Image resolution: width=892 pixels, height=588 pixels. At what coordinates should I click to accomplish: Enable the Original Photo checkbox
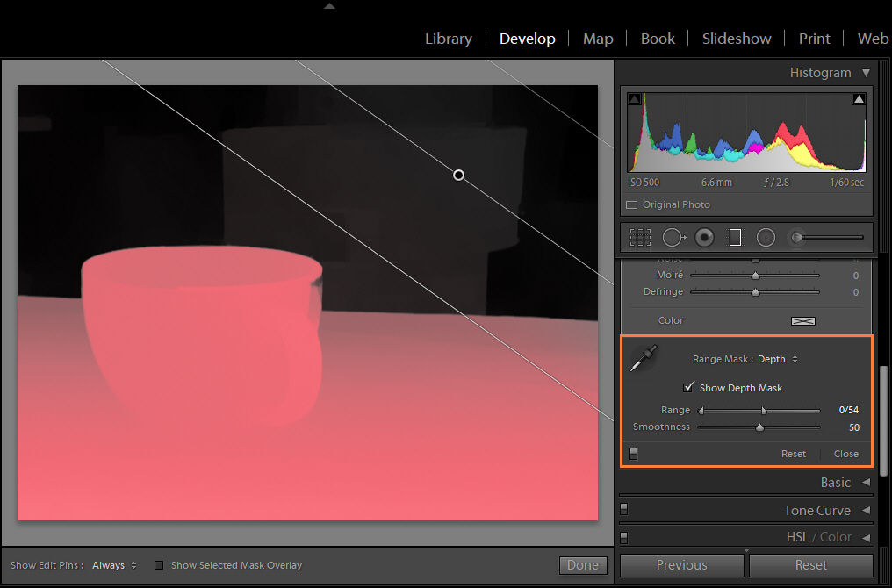click(x=631, y=204)
